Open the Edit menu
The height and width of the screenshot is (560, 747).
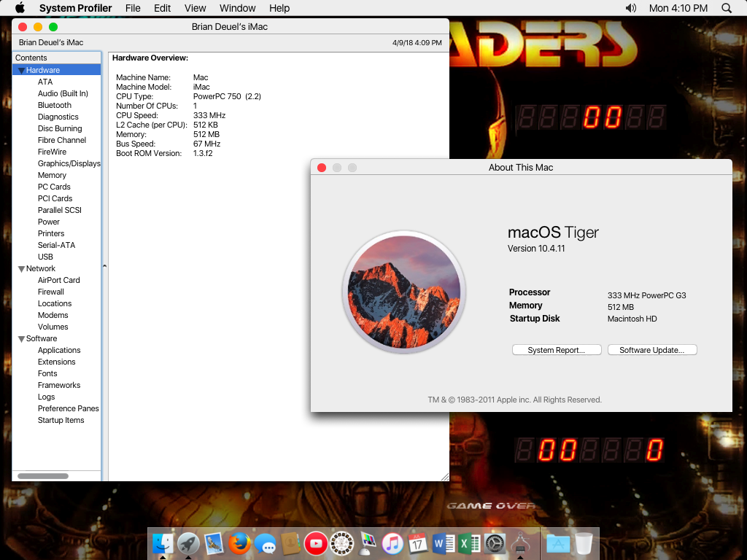click(162, 8)
